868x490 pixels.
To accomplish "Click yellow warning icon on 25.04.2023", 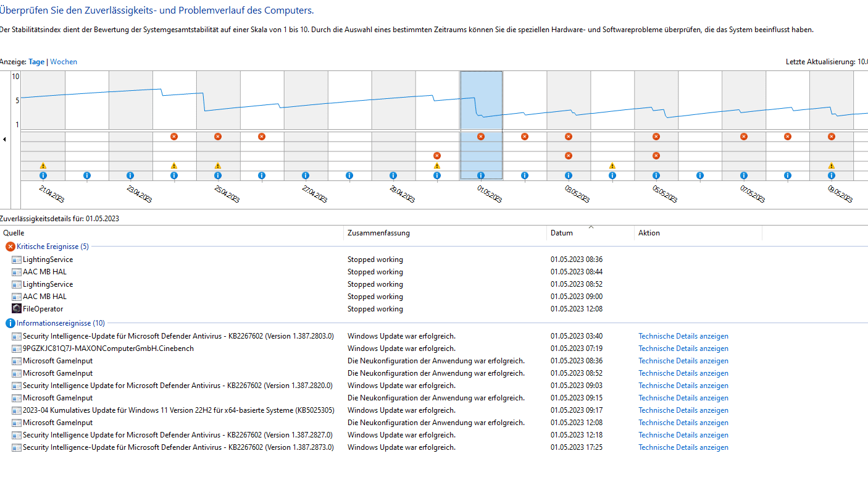I will tap(218, 166).
